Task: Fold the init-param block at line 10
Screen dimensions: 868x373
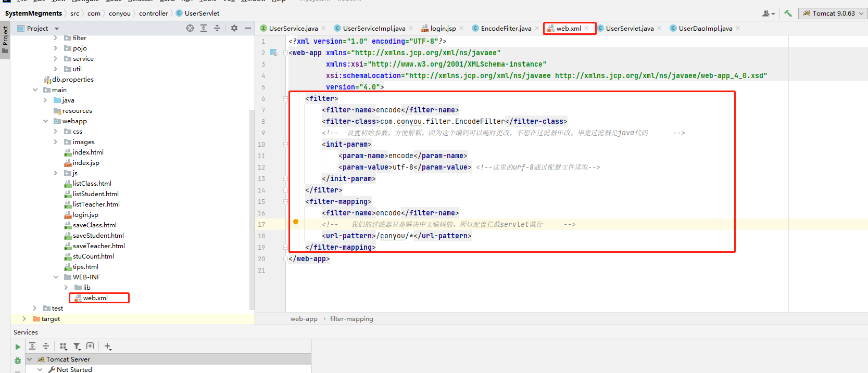Action: 285,144
